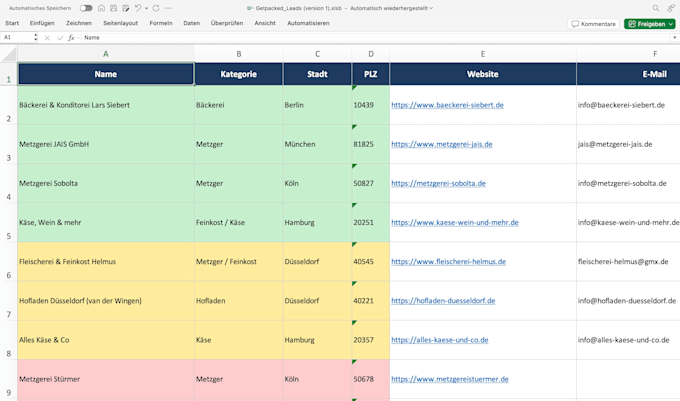The image size is (680, 401).
Task: Open the Ansicht ribbon tab
Action: click(x=265, y=23)
